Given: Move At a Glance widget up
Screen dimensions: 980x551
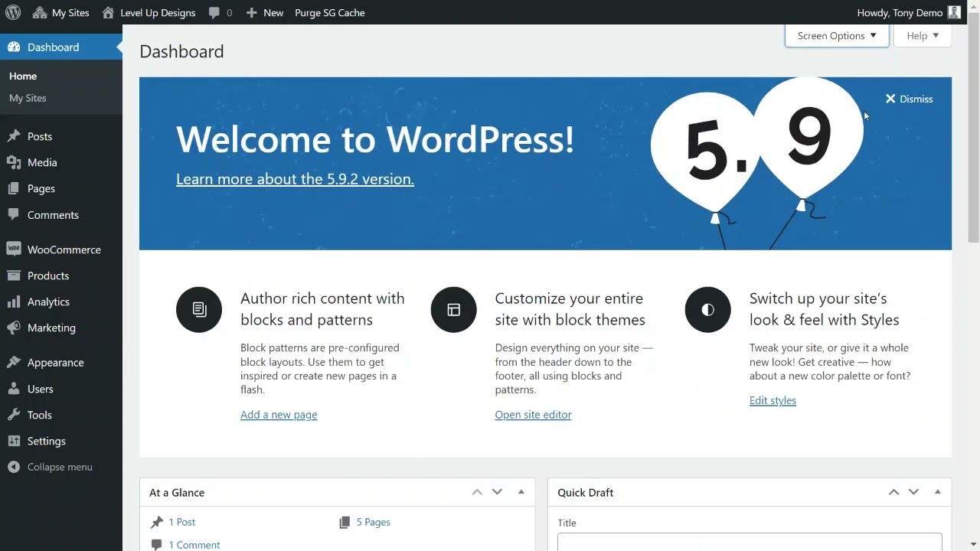Looking at the screenshot, I should coord(477,492).
